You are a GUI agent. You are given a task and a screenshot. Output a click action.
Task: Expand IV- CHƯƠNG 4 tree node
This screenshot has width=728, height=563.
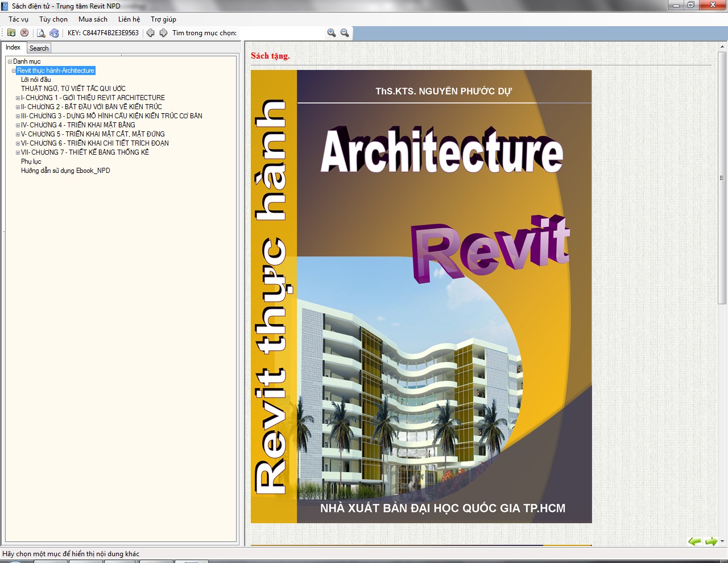point(18,125)
